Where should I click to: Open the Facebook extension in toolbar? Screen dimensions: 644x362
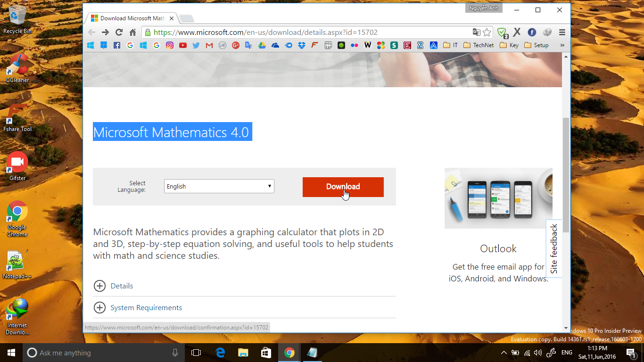532,33
